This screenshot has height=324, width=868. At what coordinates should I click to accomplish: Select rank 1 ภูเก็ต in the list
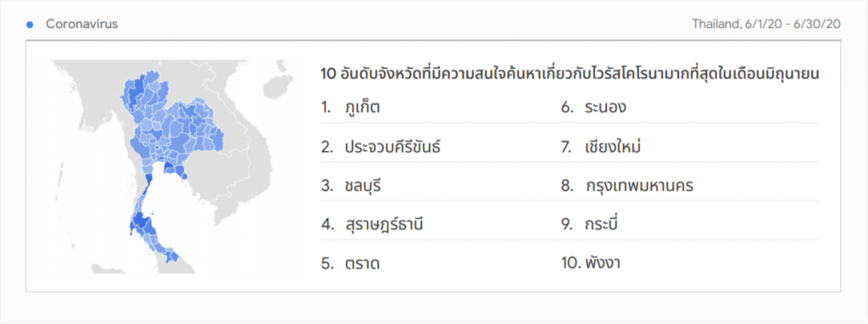tap(350, 108)
